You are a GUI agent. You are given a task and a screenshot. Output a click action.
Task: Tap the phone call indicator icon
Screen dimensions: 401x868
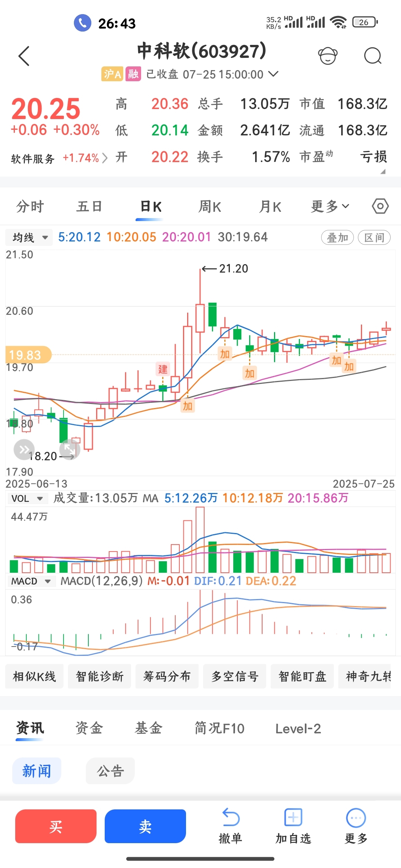tap(82, 23)
